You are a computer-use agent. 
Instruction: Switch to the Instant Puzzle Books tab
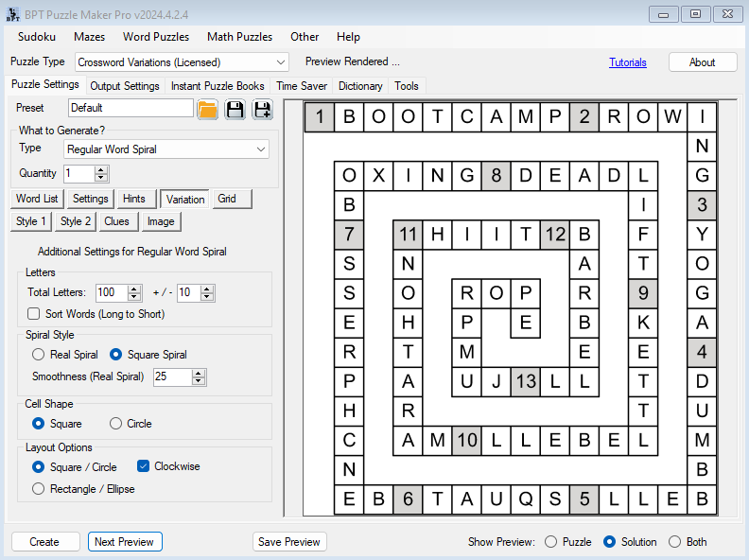(218, 86)
